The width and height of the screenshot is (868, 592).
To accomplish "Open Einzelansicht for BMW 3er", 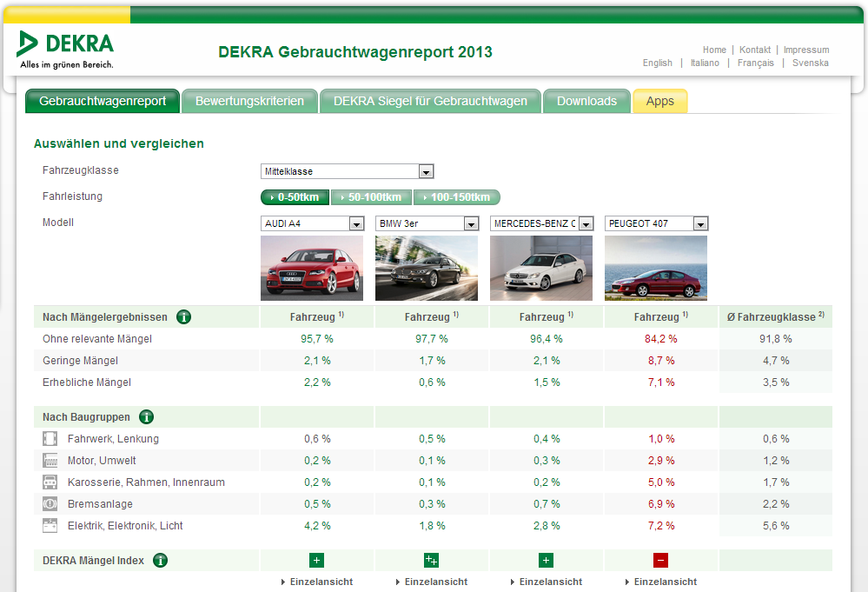I will click(432, 582).
